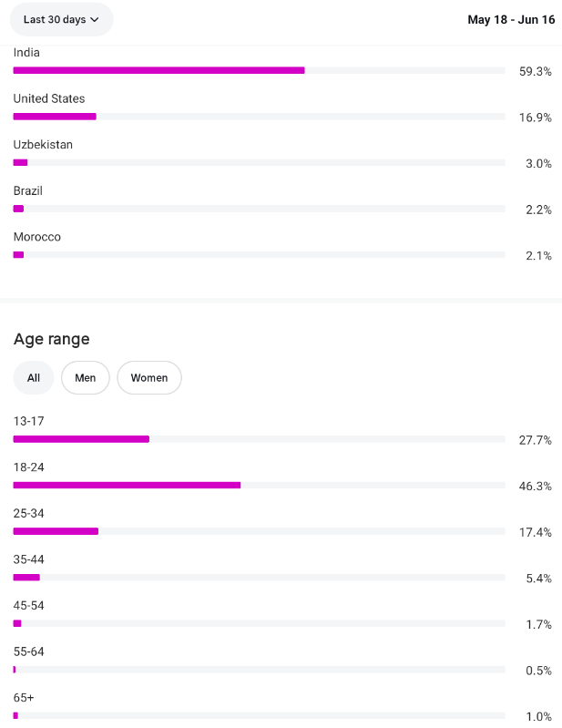Click the Morocco 2.1% value
This screenshot has width=562, height=728.
[538, 256]
